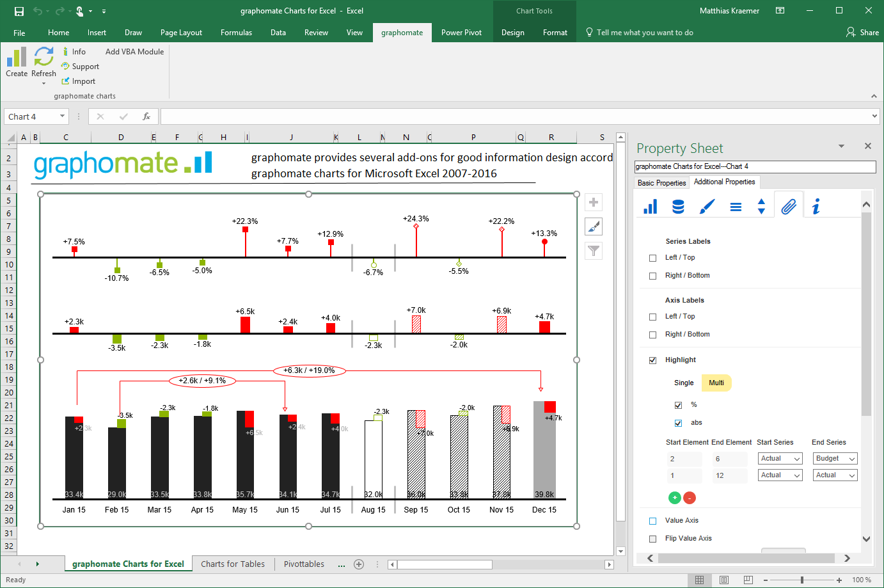
Task: Enable Series Labels Left / Top checkbox
Action: pyautogui.click(x=652, y=258)
